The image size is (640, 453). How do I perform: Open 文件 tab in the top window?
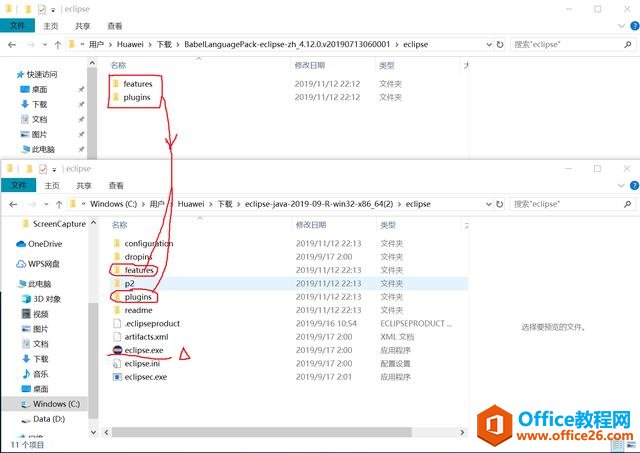[x=18, y=25]
